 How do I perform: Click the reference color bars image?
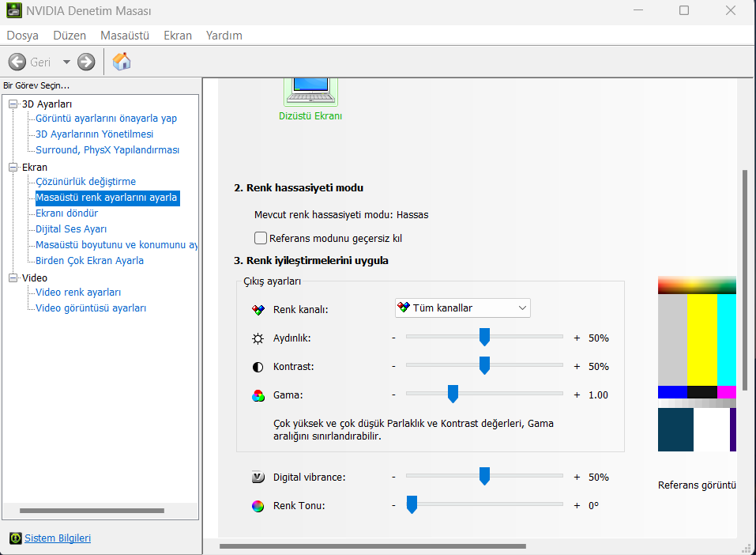(697, 364)
